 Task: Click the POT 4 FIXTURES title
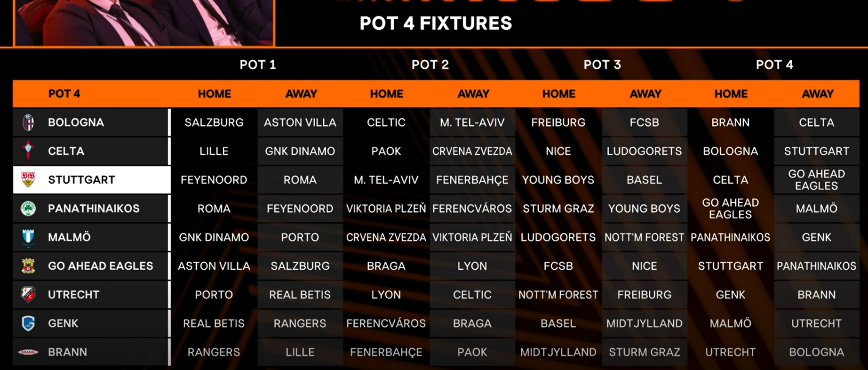(436, 23)
